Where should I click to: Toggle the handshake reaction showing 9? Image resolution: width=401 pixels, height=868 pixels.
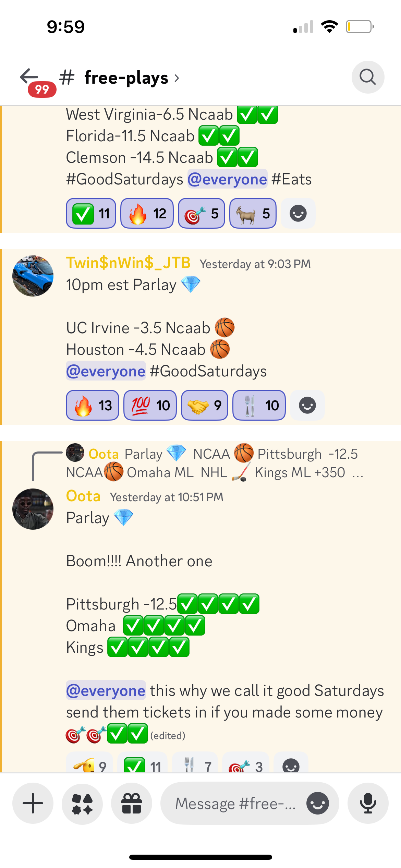tap(205, 405)
